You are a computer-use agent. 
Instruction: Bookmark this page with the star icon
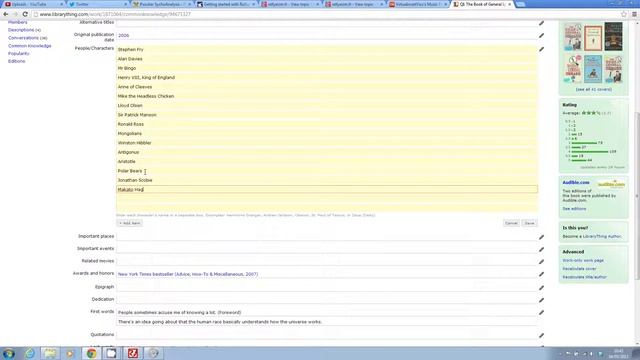click(x=624, y=14)
